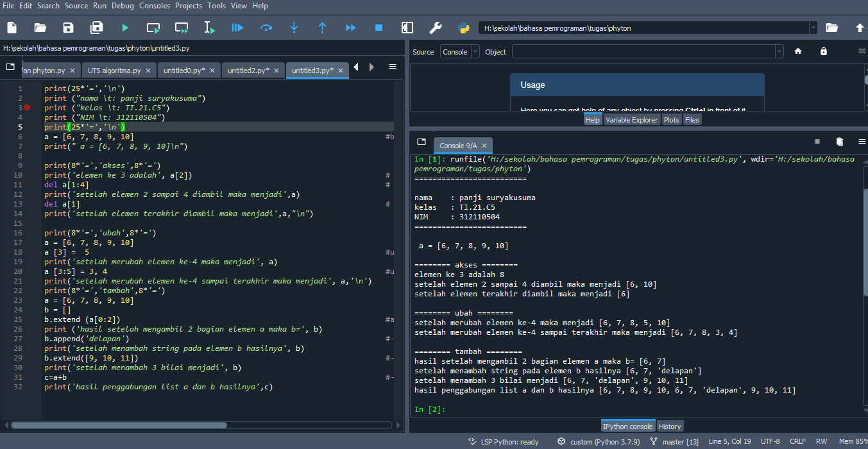Browse the console tabs icon

(421, 142)
